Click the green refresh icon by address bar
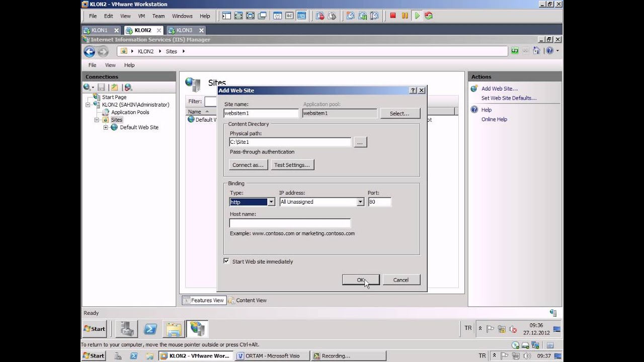This screenshot has height=362, width=644. [515, 51]
